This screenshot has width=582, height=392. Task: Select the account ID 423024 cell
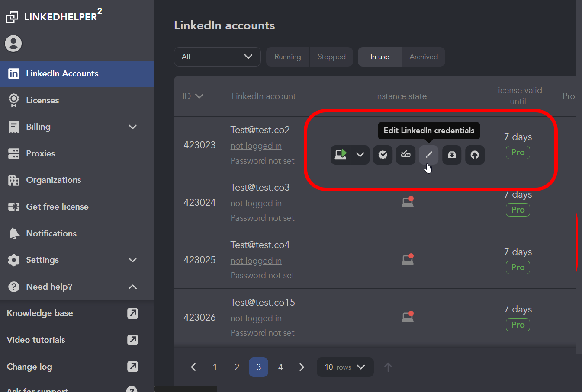coord(199,202)
